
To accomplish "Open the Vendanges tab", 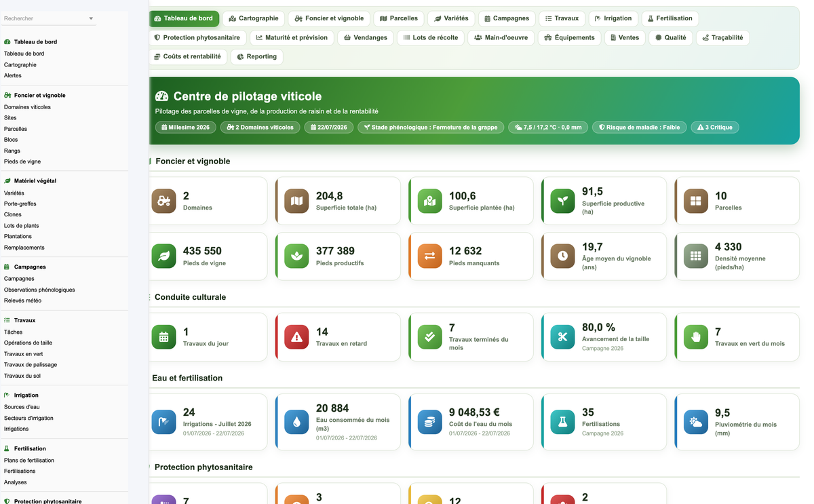I will click(x=366, y=37).
